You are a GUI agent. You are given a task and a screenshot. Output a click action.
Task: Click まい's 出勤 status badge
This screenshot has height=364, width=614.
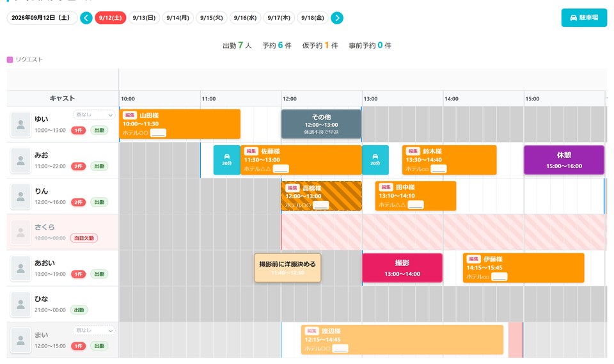coord(99,346)
